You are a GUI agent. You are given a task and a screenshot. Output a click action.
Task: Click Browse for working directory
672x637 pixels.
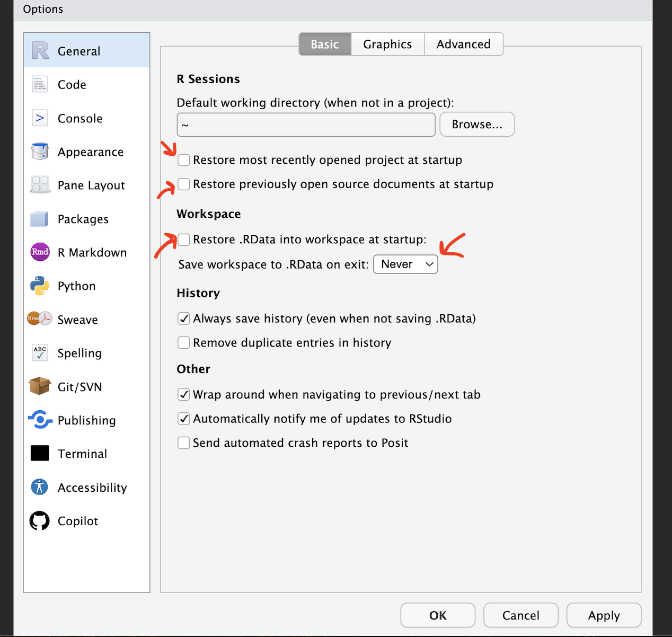(477, 125)
